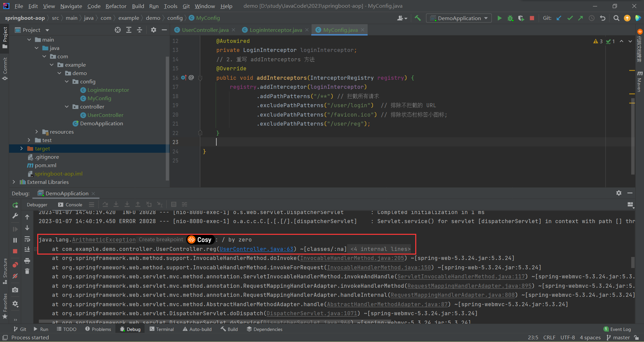Toggle mute breakpoints in the Debug panel
This screenshot has width=644, height=342.
[x=15, y=276]
